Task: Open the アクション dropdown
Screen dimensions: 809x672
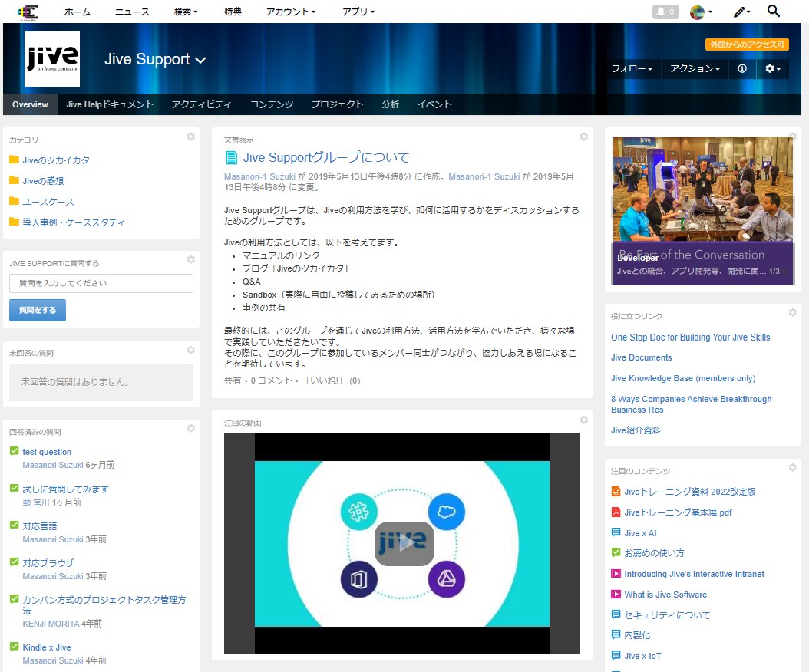Action: (695, 68)
